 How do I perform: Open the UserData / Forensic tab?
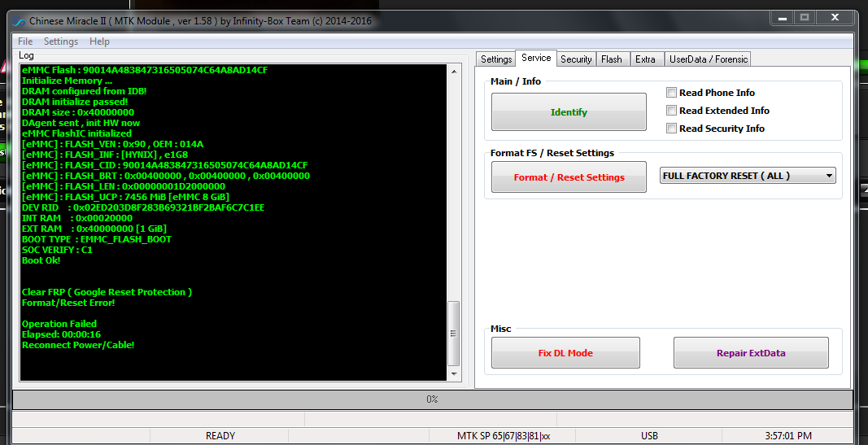point(709,59)
